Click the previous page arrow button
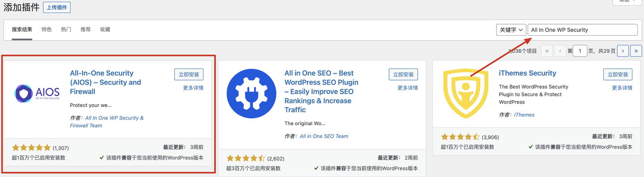 560,51
